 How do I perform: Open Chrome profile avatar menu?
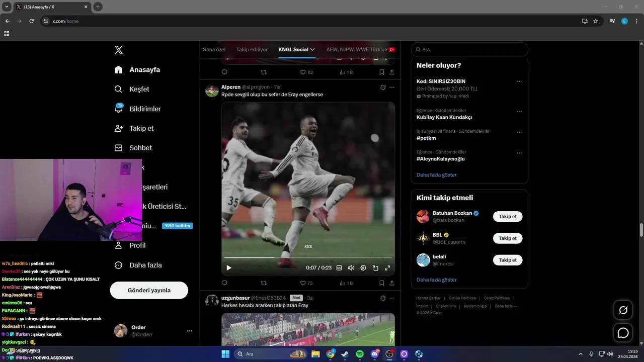pos(624,21)
